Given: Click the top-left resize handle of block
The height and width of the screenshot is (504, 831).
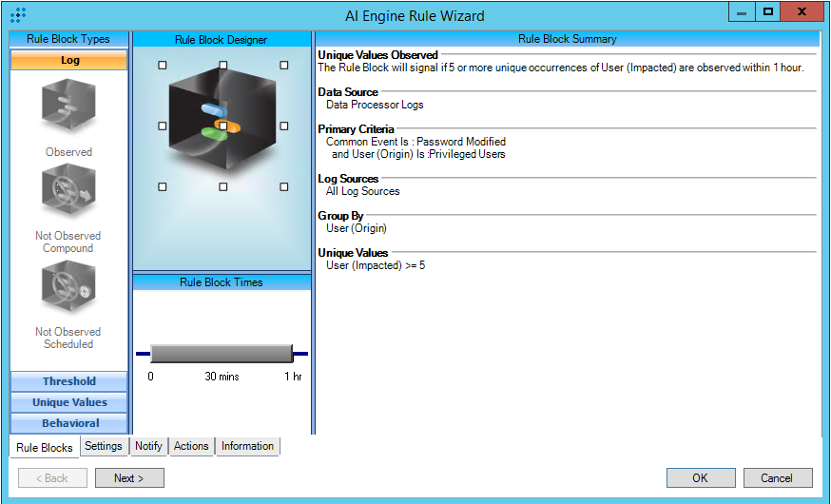Looking at the screenshot, I should (x=163, y=66).
